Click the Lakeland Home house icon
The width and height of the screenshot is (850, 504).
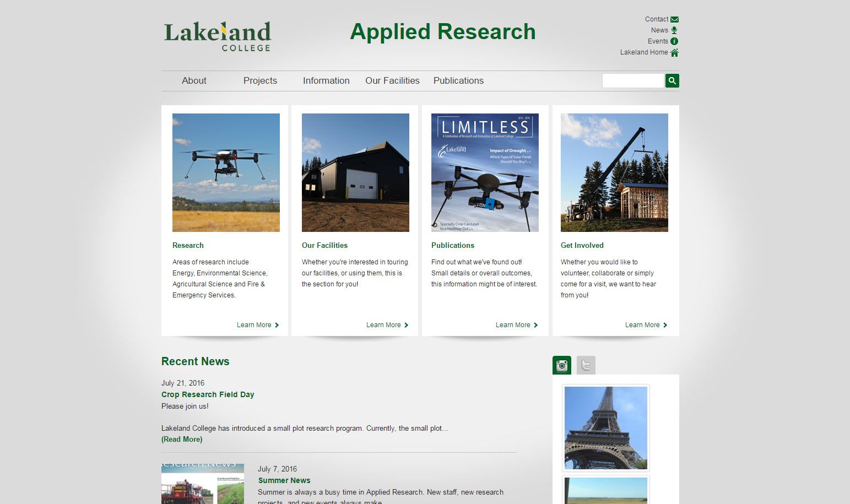click(x=674, y=52)
